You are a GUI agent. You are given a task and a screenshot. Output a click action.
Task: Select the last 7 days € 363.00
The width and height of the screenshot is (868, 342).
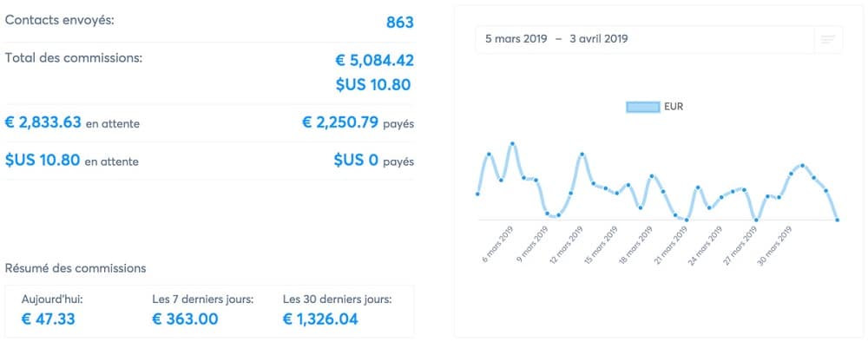tap(185, 319)
